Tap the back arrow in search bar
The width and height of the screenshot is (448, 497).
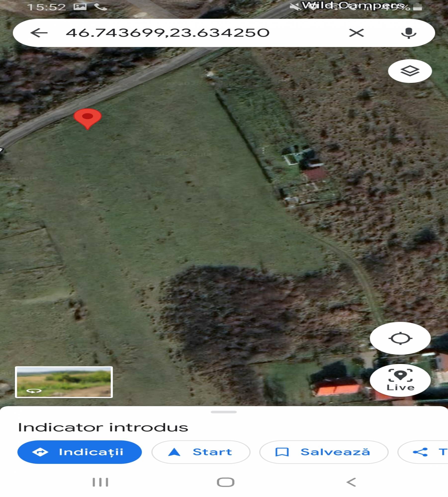pyautogui.click(x=39, y=33)
